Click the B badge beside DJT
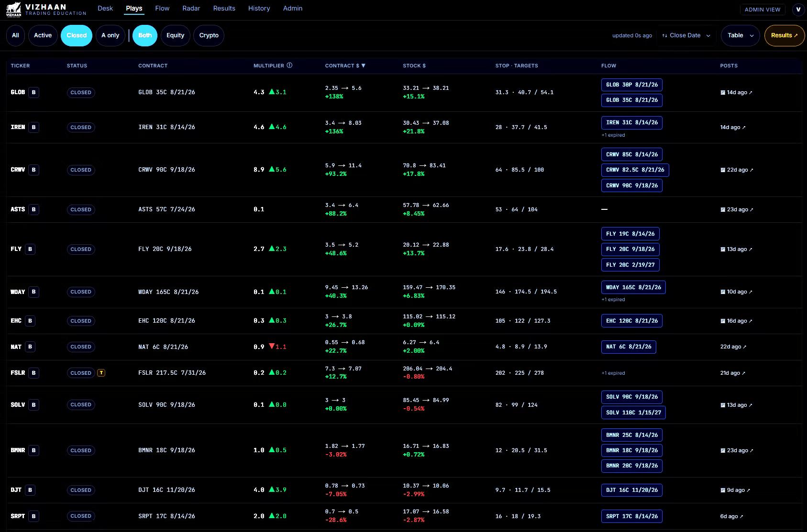This screenshot has width=807, height=532. click(30, 490)
